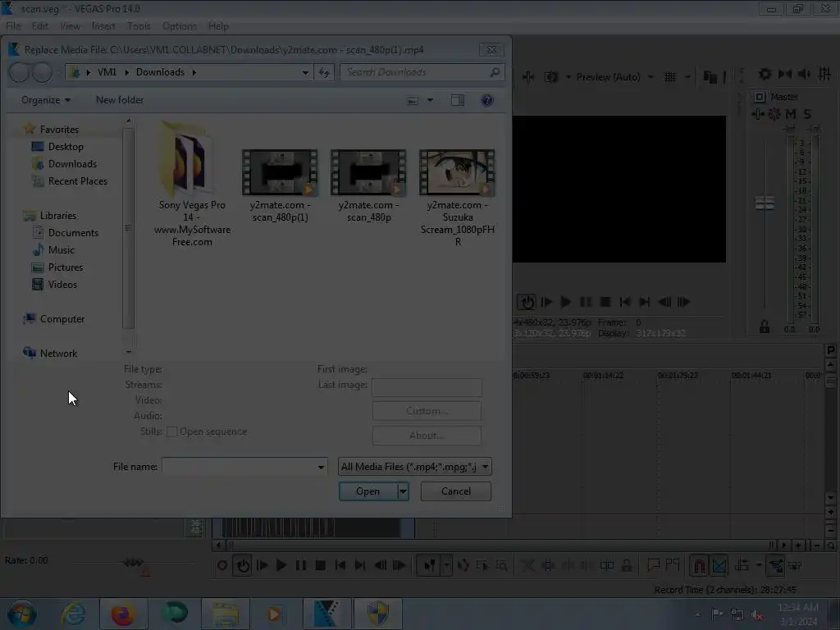Image resolution: width=840 pixels, height=630 pixels.
Task: Click the Lock event padlock in the timeline toolbar
Action: [x=626, y=565]
